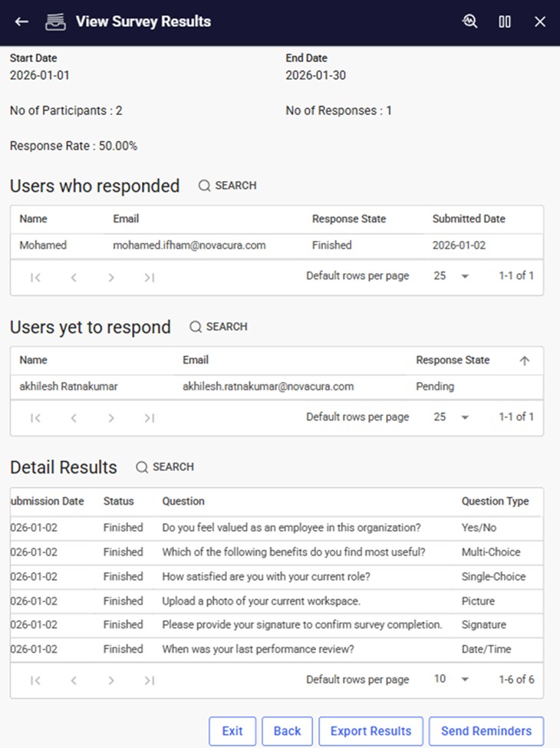Sort Response State column using arrow icon
The image size is (560, 748).
(525, 361)
